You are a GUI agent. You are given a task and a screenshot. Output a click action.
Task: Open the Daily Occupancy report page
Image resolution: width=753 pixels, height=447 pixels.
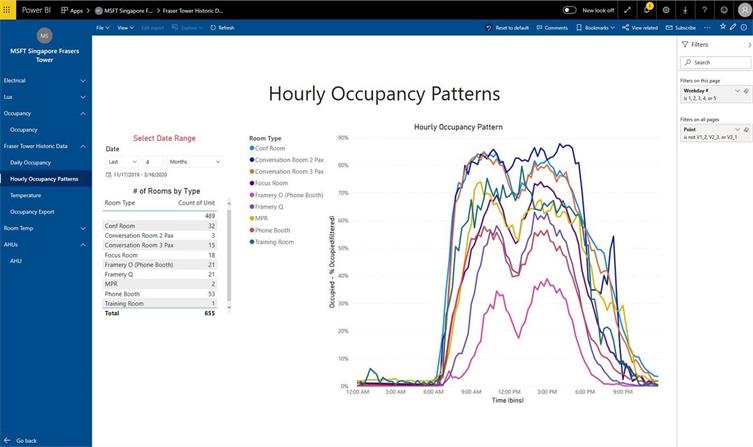coord(30,162)
